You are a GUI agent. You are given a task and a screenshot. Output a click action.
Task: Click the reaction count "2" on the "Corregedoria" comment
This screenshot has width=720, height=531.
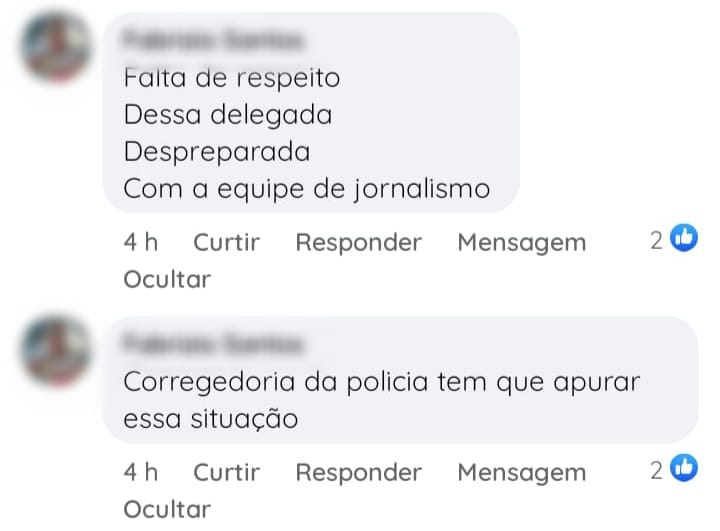coord(656,469)
